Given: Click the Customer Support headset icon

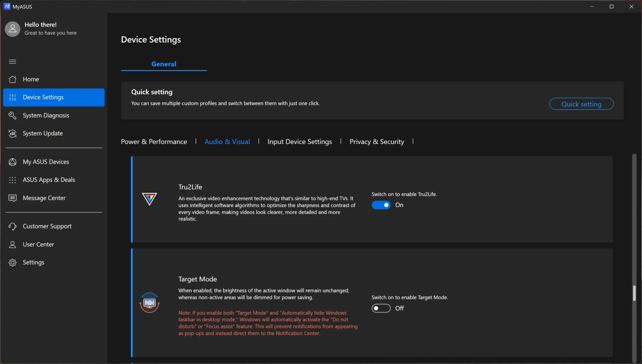Looking at the screenshot, I should tap(12, 226).
